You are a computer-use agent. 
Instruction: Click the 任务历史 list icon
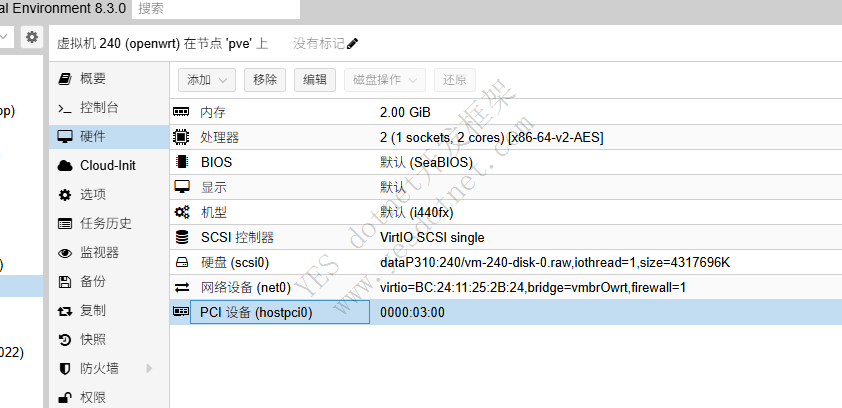[x=64, y=224]
